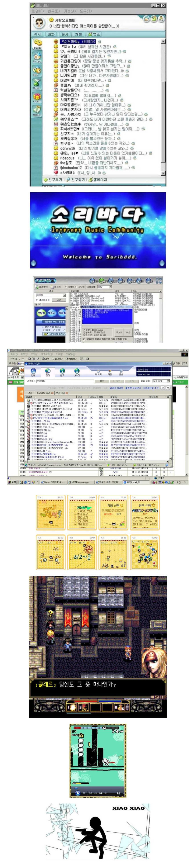The image size is (195, 868).
Task: Click 홈페이지 at bottom of BuddyBuddy
Action: [x=98, y=180]
